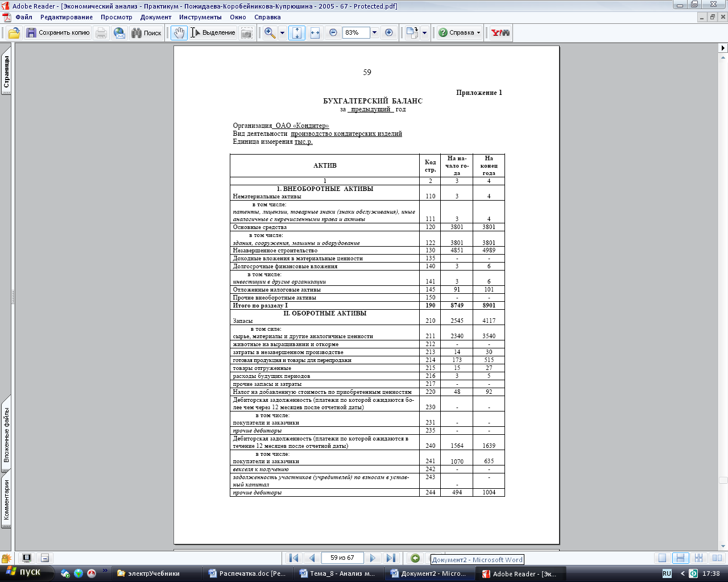Go to the last page

[x=390, y=558]
